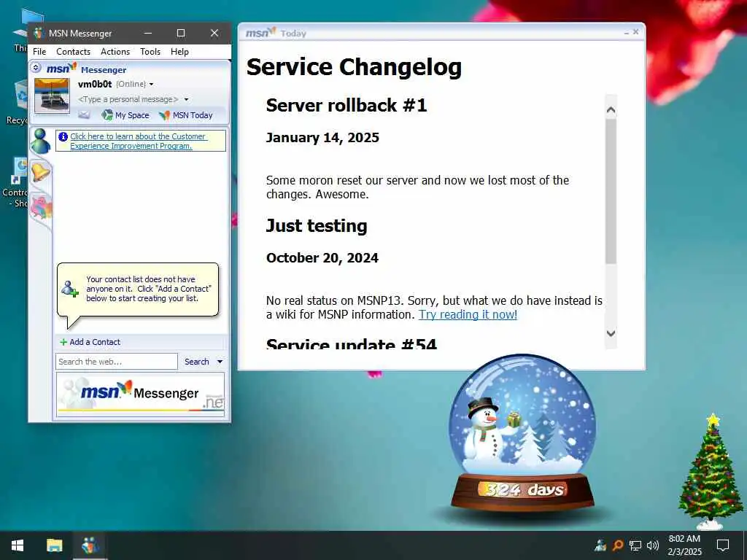Select the contacts buddy tab
The height and width of the screenshot is (560, 747).
[x=41, y=141]
